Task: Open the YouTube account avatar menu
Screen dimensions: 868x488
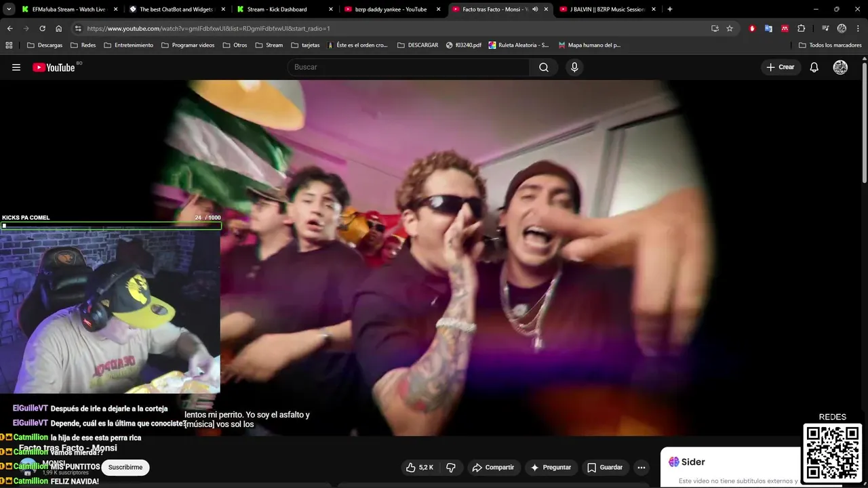Action: click(840, 67)
